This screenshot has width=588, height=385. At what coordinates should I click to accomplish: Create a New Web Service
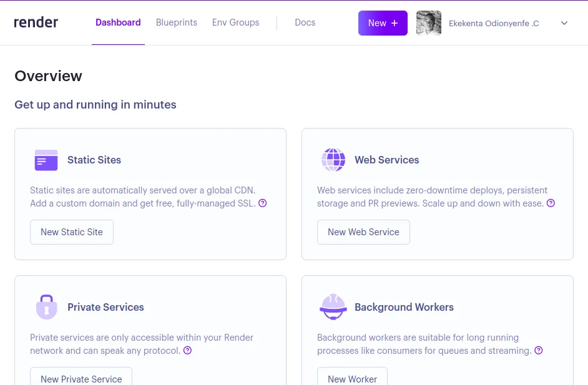[x=363, y=232]
